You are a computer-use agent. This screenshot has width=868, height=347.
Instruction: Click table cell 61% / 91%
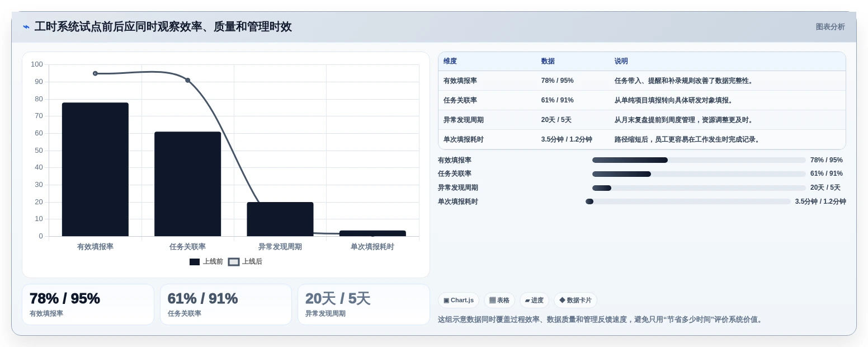click(x=558, y=100)
